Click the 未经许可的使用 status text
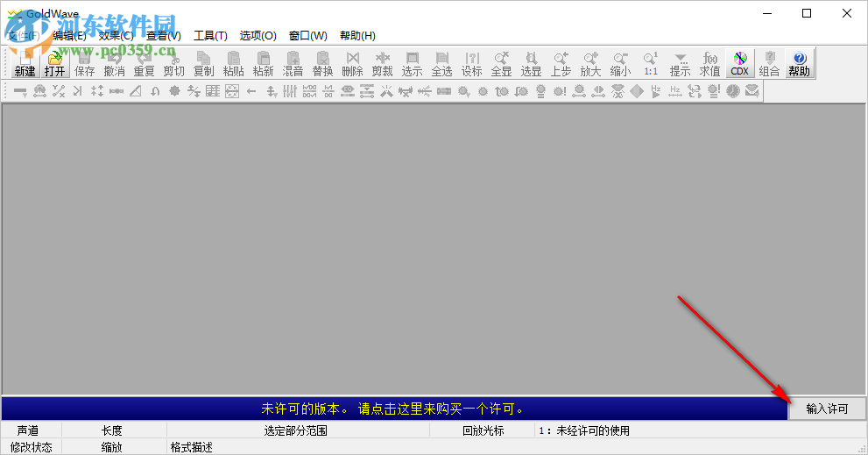The width and height of the screenshot is (868, 455). (x=593, y=430)
